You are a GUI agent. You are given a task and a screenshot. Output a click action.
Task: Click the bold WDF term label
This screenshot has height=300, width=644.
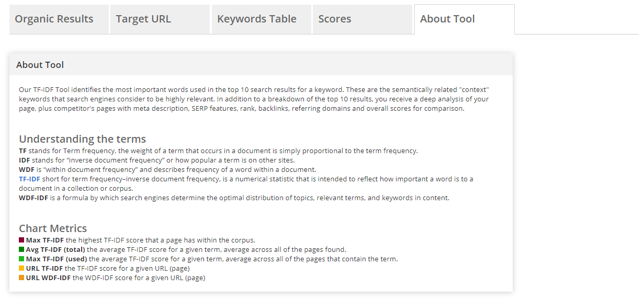pos(26,170)
